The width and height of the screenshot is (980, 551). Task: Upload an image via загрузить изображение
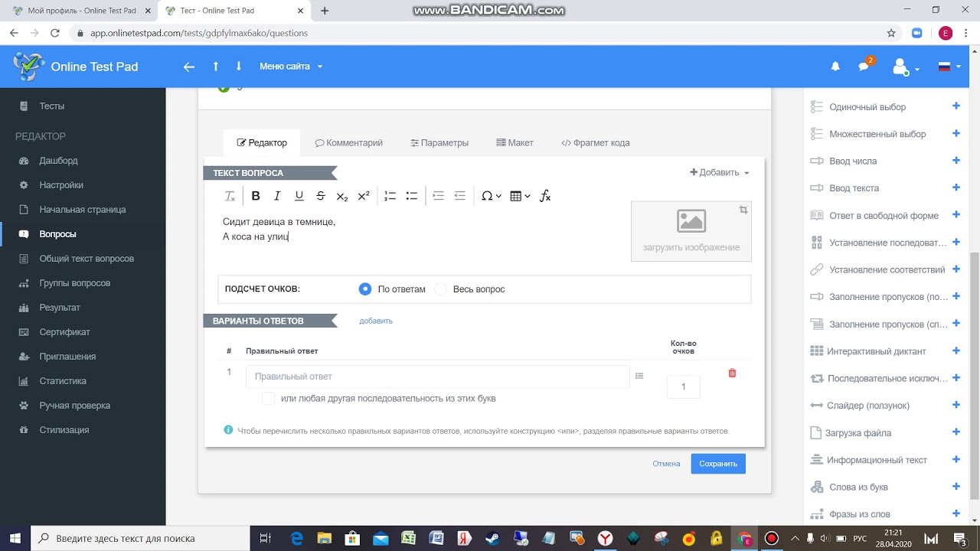pos(691,232)
